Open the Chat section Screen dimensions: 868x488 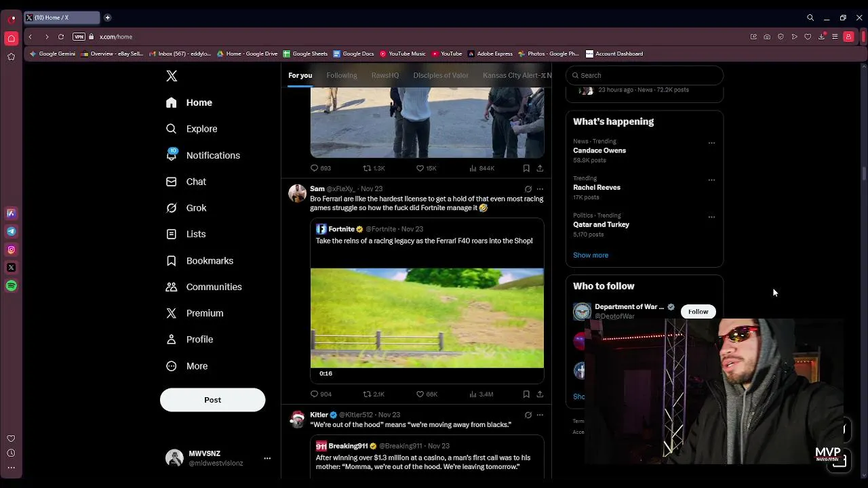(186, 182)
